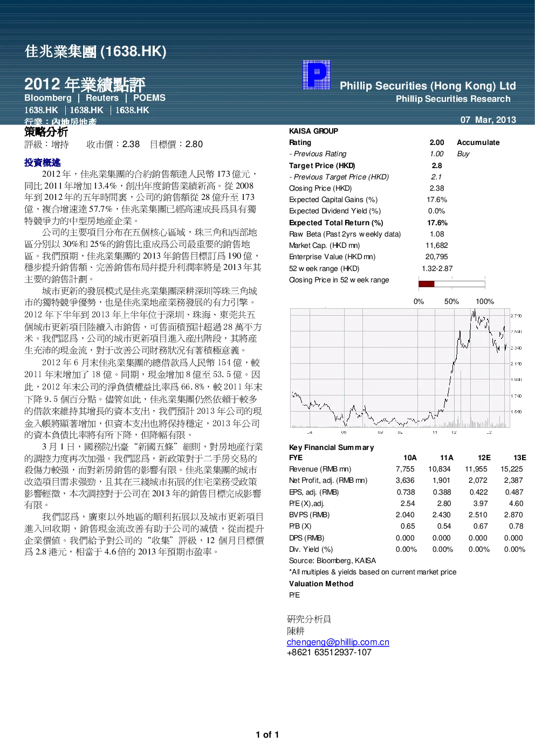Click the Closing Price value 2.38 in table
The width and height of the screenshot is (535, 756).
pyautogui.click(x=437, y=188)
